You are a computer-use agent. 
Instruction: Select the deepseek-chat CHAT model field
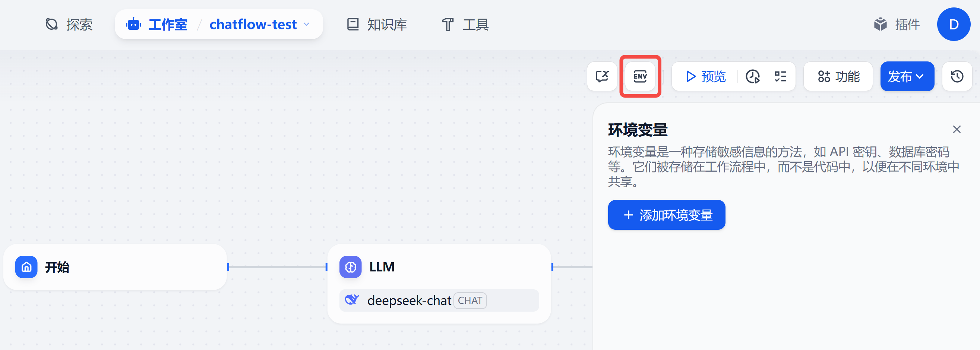coord(439,300)
